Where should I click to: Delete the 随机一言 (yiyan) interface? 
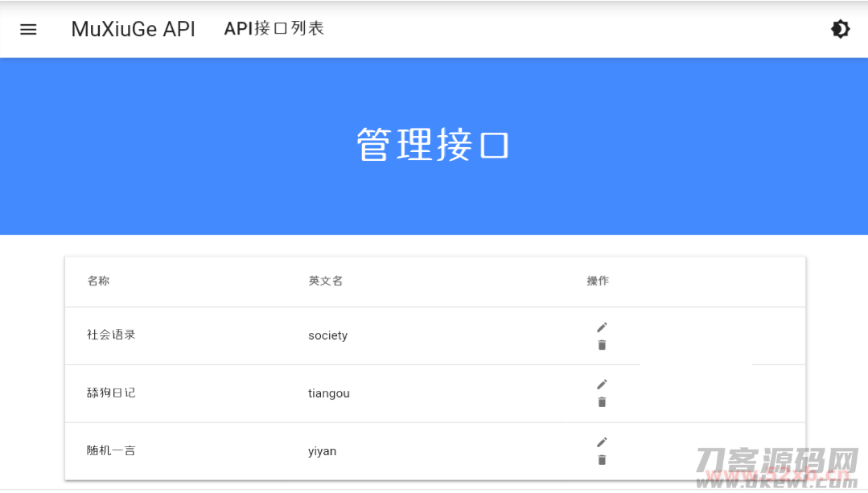coord(602,460)
